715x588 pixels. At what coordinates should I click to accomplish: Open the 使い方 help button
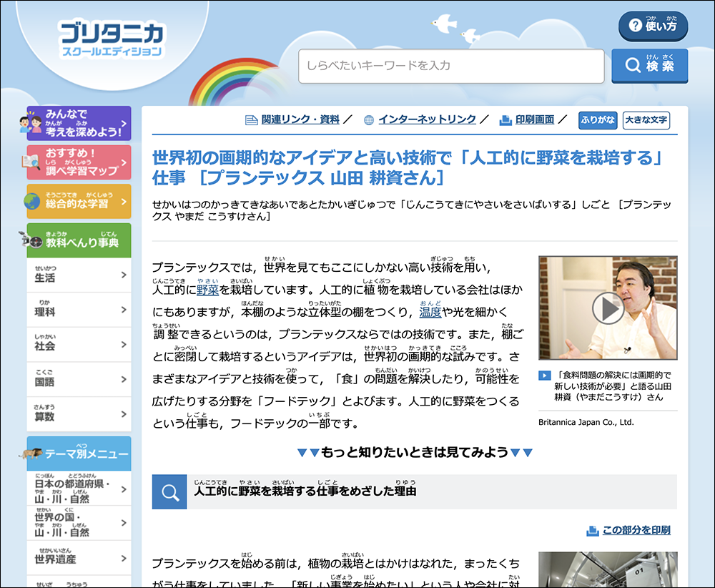[653, 26]
